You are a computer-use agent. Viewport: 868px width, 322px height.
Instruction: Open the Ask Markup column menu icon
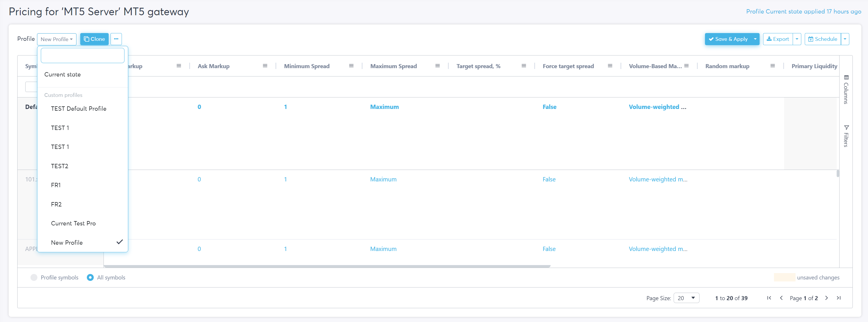[265, 66]
